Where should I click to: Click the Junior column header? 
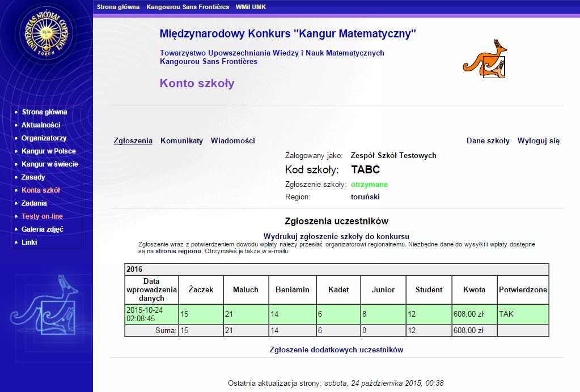[x=383, y=289]
